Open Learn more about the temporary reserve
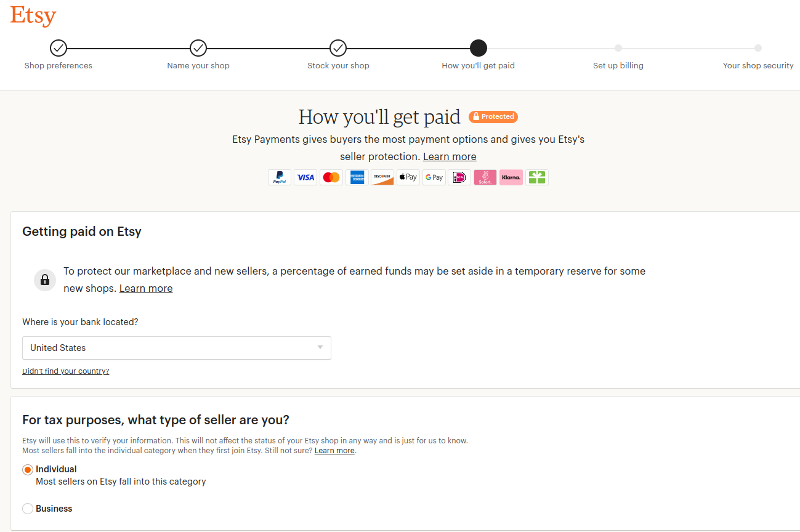 click(x=146, y=288)
